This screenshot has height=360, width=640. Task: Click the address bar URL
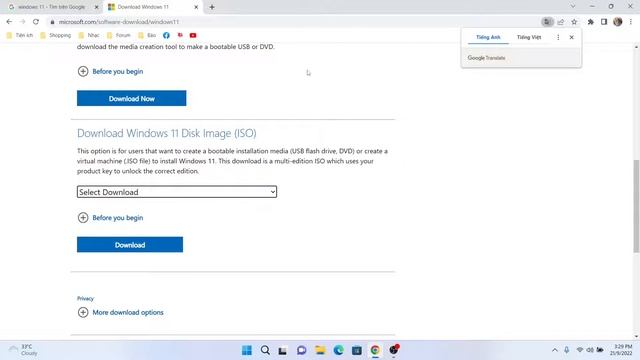119,22
